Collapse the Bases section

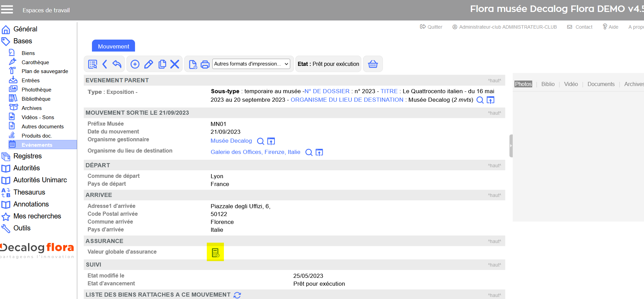pos(23,41)
